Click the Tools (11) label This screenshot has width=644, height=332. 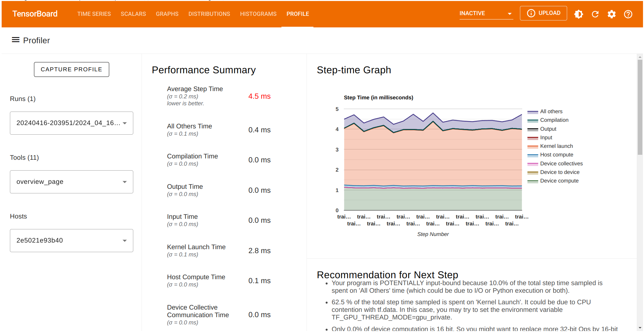24,158
